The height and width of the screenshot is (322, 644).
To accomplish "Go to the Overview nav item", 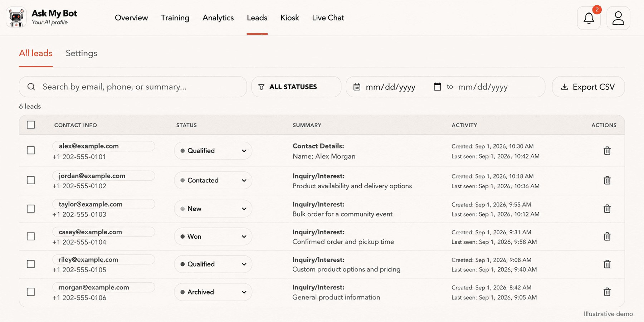I will (x=131, y=18).
